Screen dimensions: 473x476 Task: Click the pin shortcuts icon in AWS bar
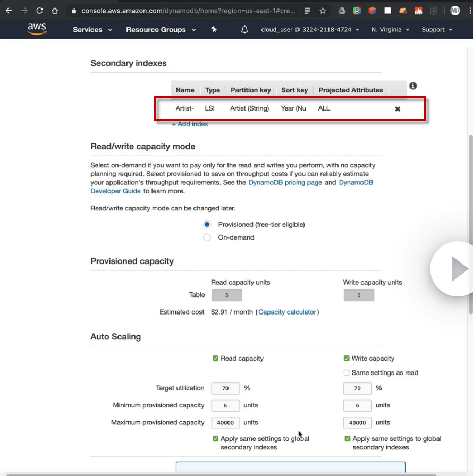pos(214,29)
